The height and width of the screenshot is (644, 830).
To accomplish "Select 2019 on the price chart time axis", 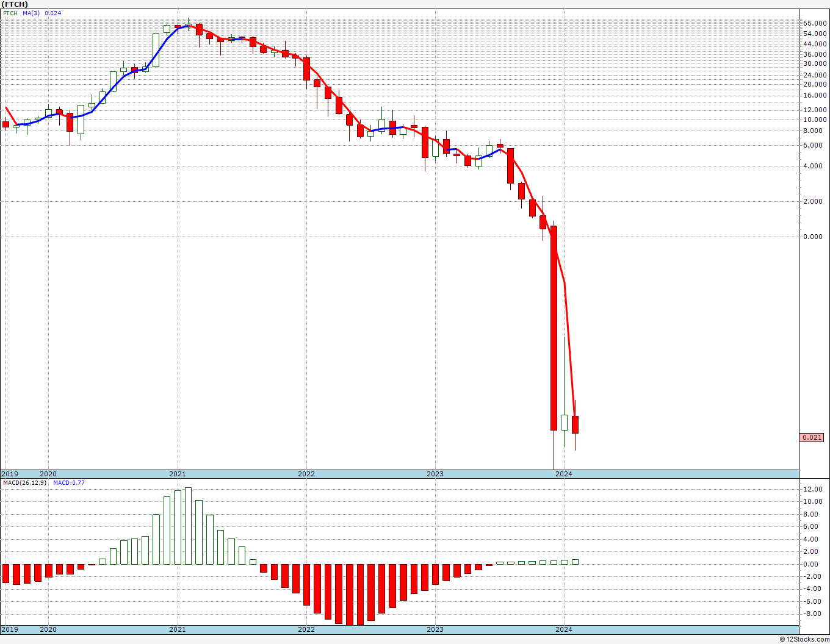I will point(9,474).
